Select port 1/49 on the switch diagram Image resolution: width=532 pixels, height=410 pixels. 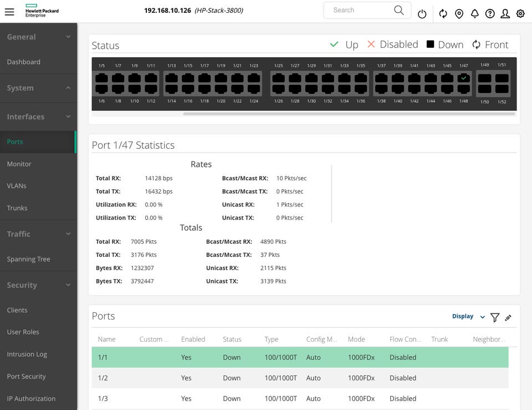(484, 78)
